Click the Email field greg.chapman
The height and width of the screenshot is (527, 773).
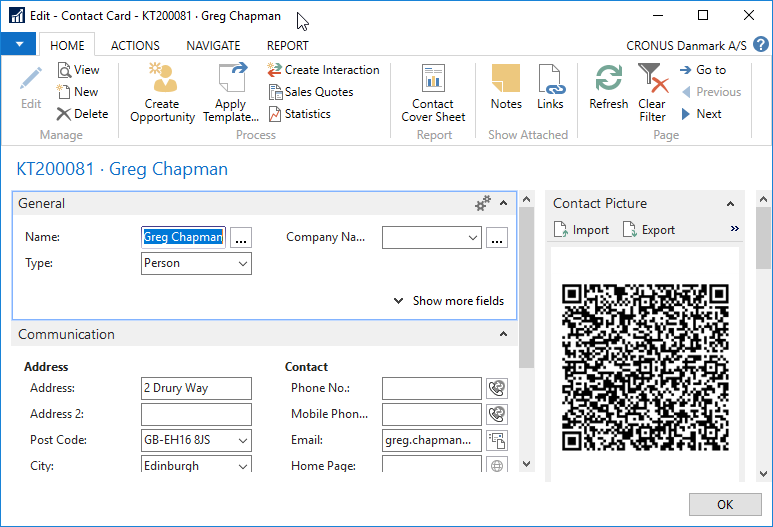click(432, 441)
